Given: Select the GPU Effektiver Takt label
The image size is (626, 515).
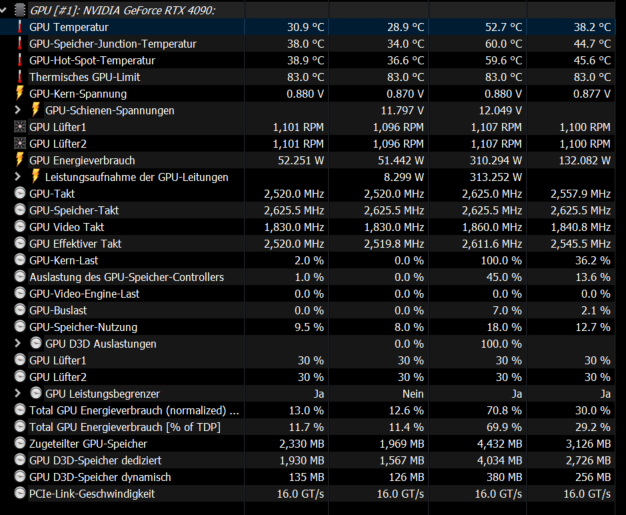Looking at the screenshot, I should [75, 244].
